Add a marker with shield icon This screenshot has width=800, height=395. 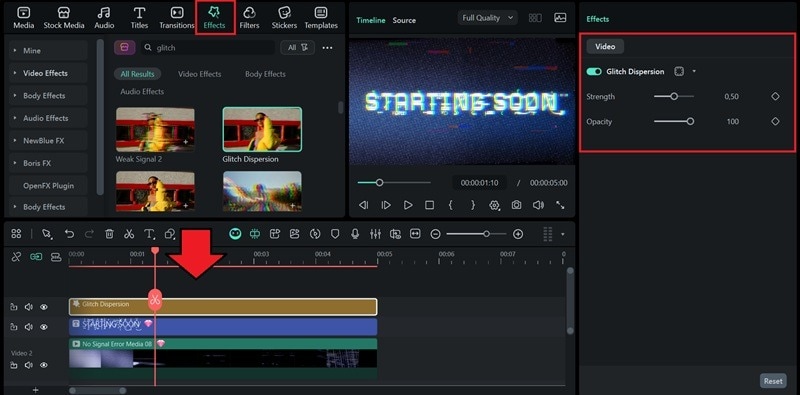tap(335, 234)
